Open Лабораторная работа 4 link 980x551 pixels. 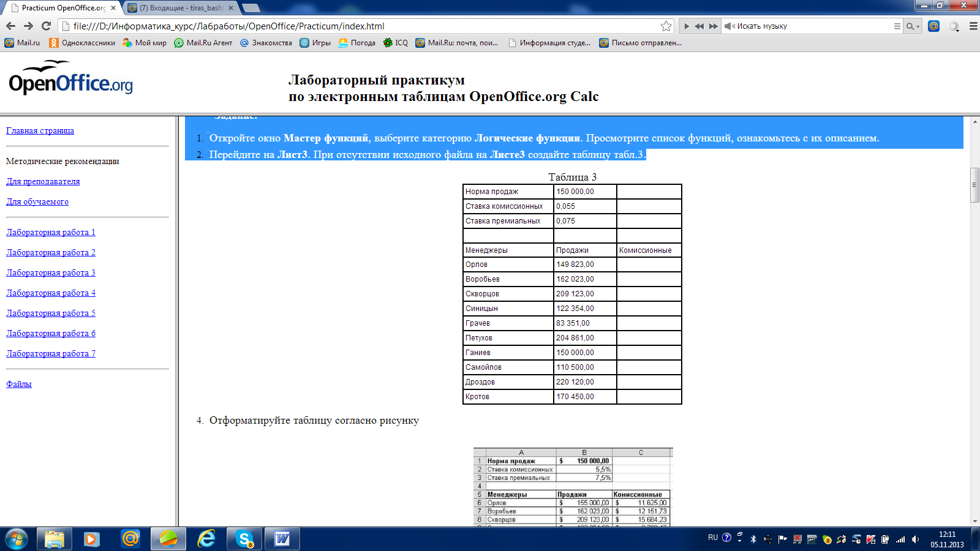tap(51, 293)
